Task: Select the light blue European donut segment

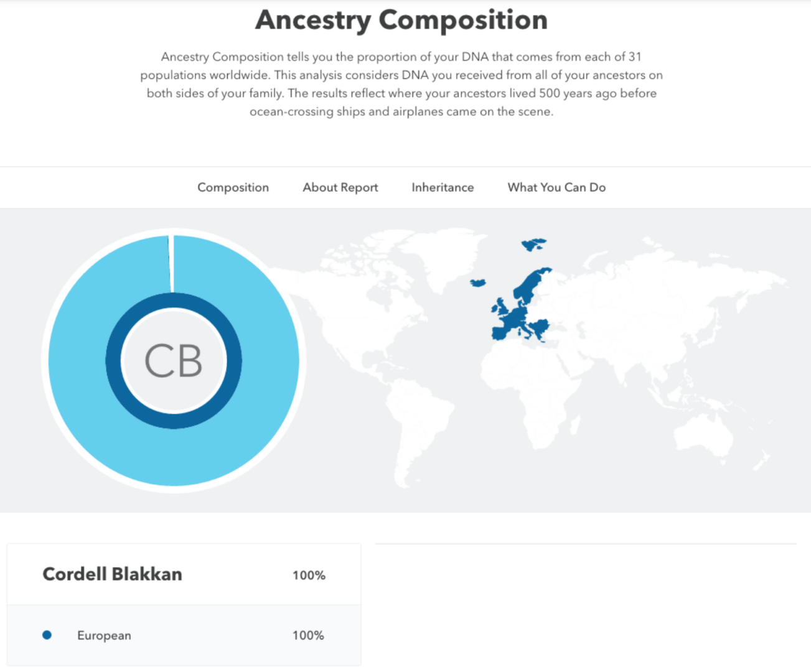Action: (x=81, y=361)
